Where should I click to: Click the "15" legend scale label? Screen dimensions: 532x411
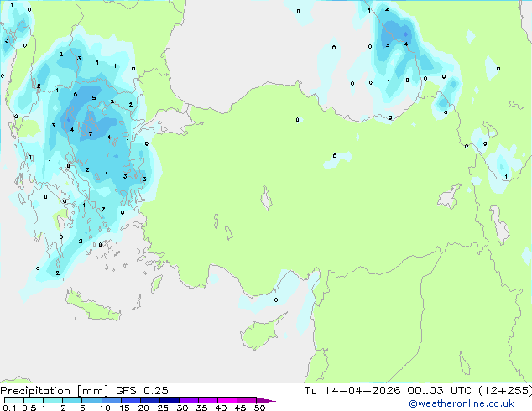[124, 408]
